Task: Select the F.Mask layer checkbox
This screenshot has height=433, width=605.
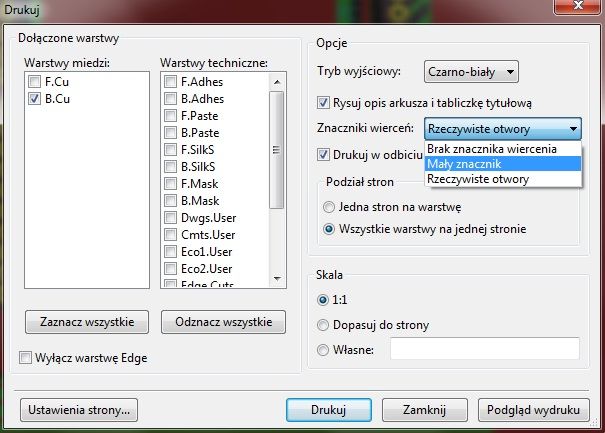Action: 170,184
